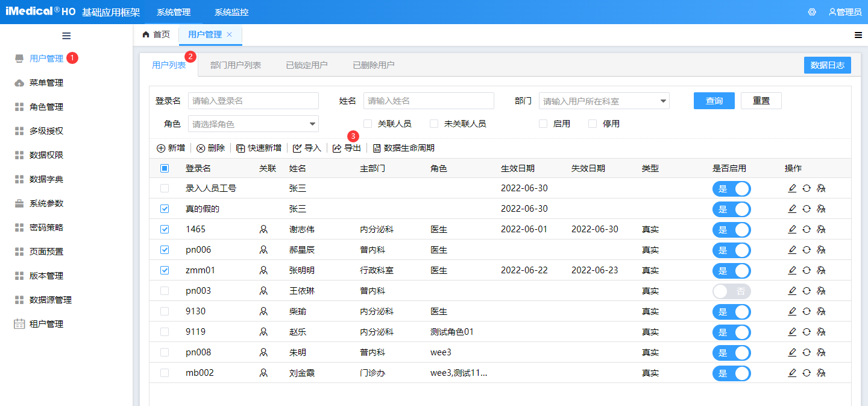Viewport: 868px width, 406px height.
Task: Click the 关联 user icon for zmm01
Action: (x=263, y=270)
